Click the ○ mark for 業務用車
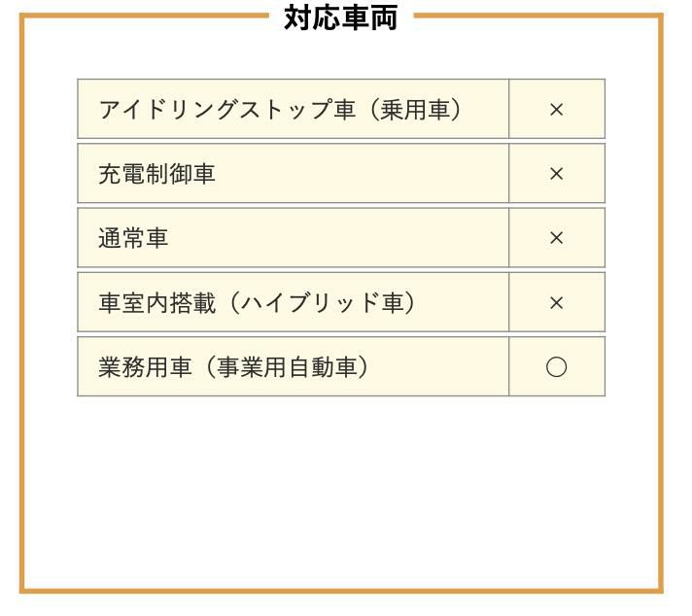 (x=556, y=367)
